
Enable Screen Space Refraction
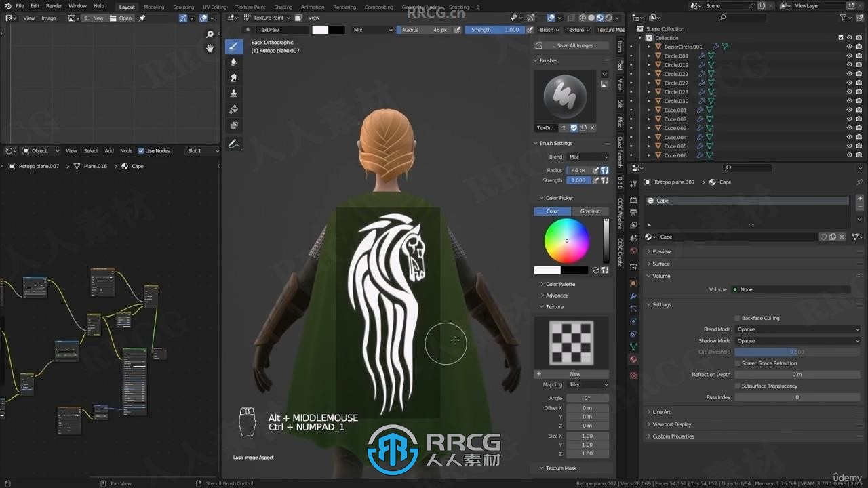click(x=737, y=363)
